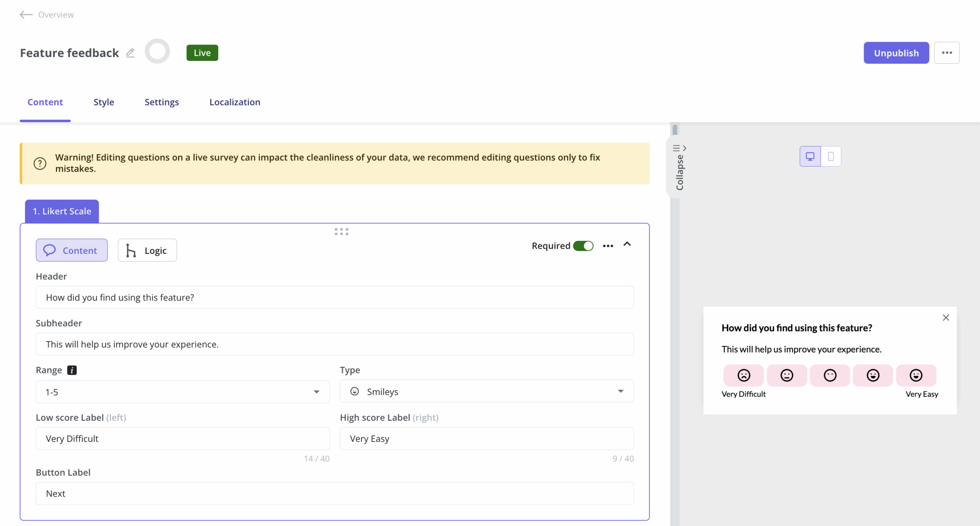
Task: Switch to the Content tab
Action: click(45, 102)
